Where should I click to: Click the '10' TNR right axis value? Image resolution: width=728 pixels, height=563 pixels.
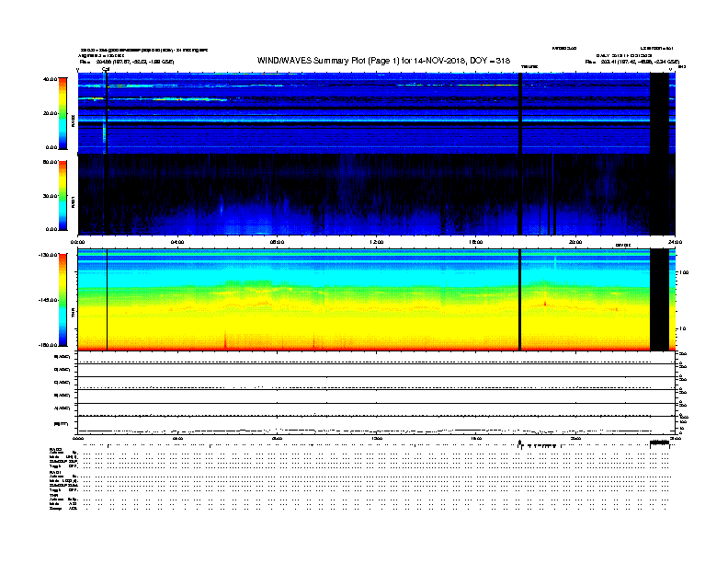(x=682, y=329)
